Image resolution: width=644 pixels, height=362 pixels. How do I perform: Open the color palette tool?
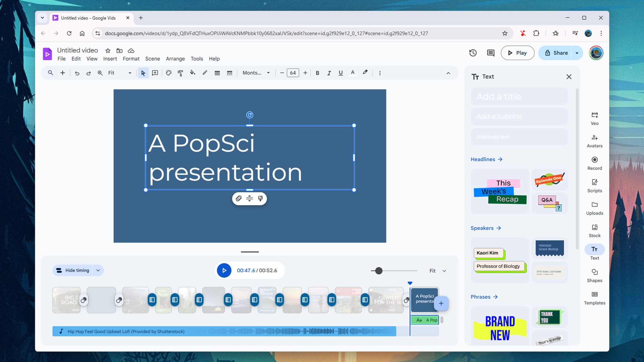click(168, 73)
